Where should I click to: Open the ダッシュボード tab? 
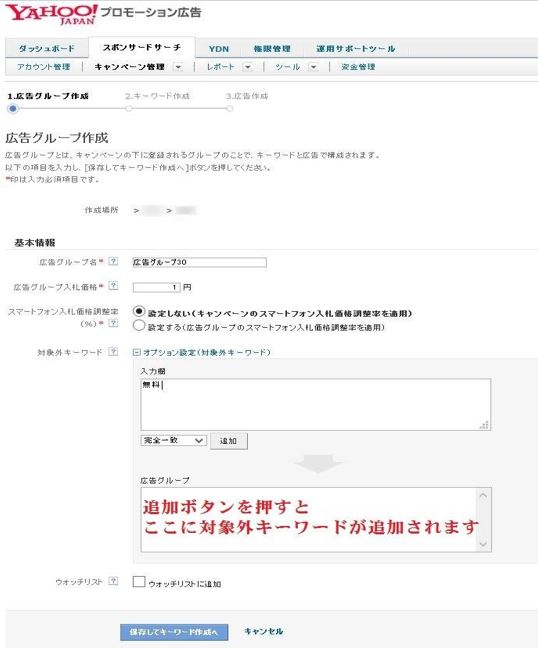(x=47, y=49)
